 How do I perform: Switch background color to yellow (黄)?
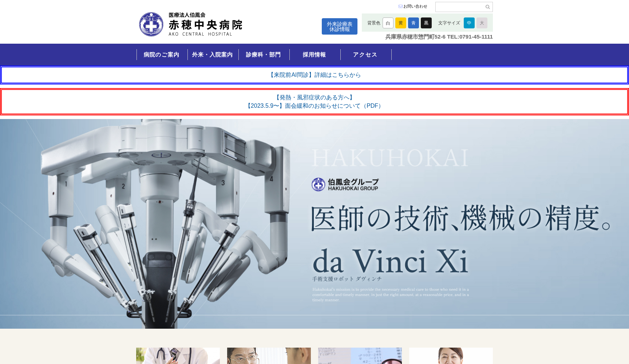(400, 23)
